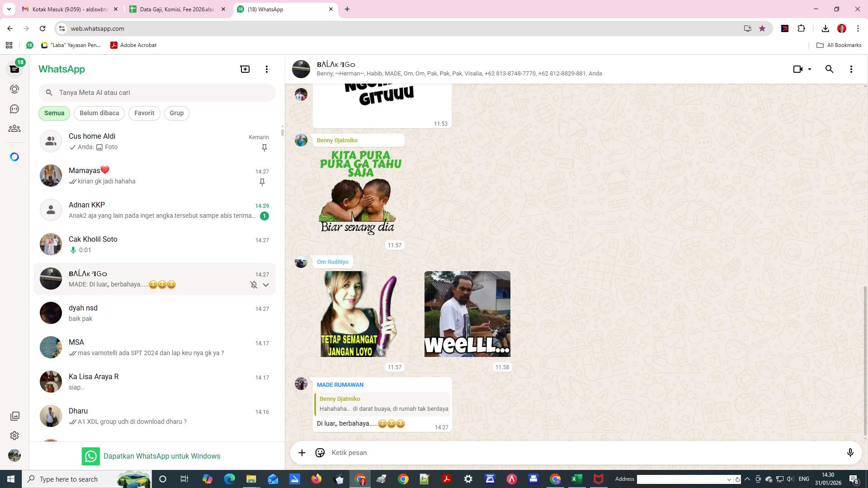Search messages inside this group chat
Viewport: 868px width, 488px height.
[830, 69]
